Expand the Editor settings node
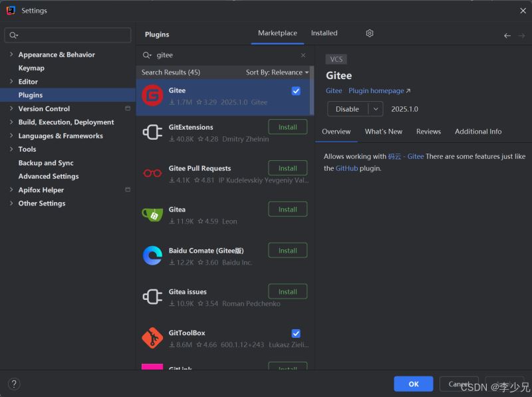 pyautogui.click(x=11, y=81)
